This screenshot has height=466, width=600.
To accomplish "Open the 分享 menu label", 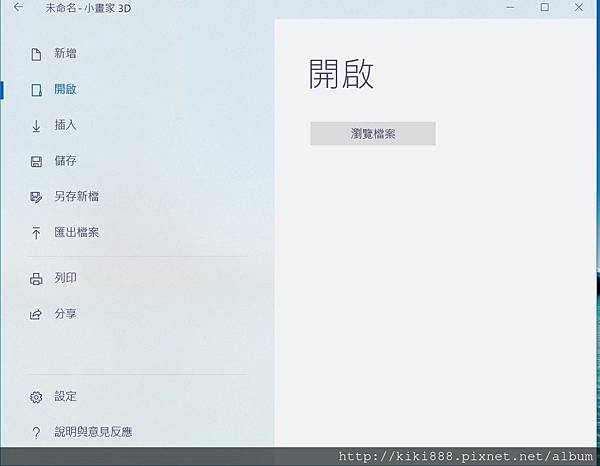I will (x=65, y=314).
